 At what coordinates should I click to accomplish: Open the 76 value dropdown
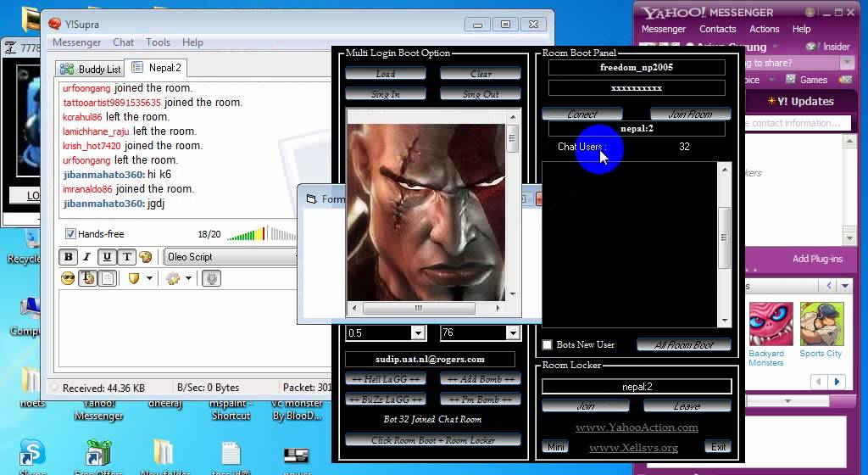click(x=513, y=332)
